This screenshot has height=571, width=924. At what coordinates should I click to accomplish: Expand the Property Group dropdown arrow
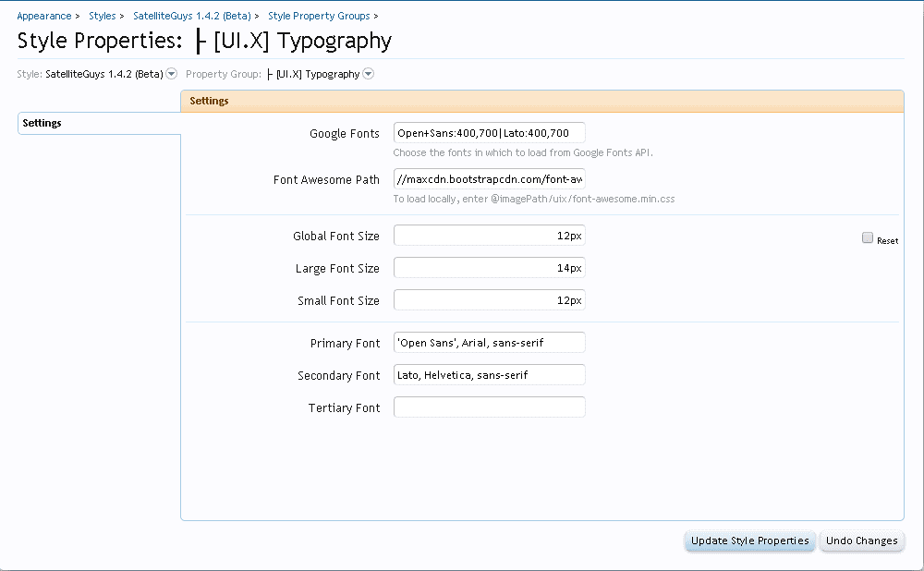(368, 74)
